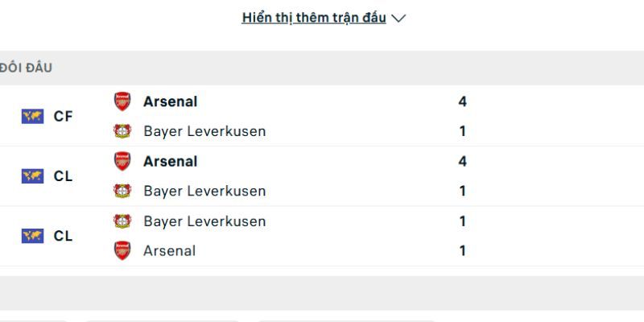Viewport: 644px width, 322px height.
Task: Open Bayer Leverkusen name in the 4-1 CL match
Action: (x=204, y=191)
